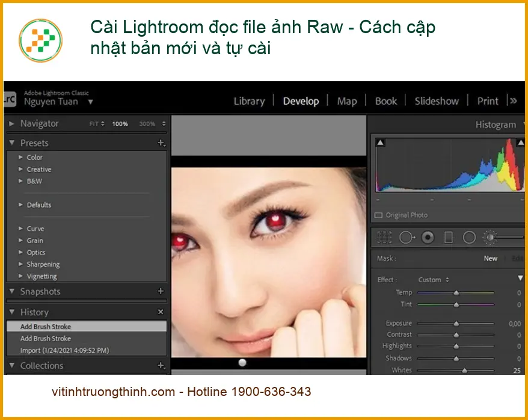Screen dimensions: 528x420
Task: Switch to the Library module
Action: (249, 101)
